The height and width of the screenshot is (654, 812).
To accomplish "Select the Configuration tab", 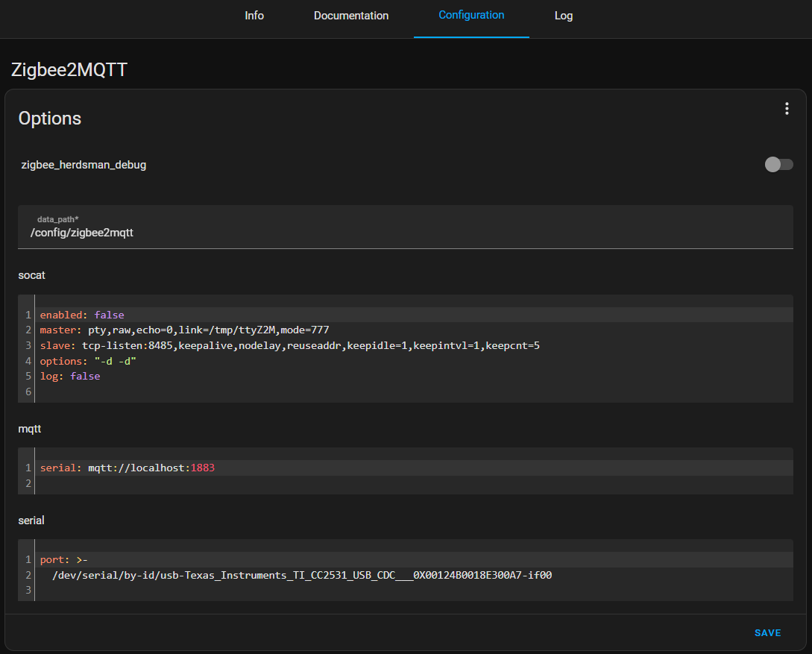I will pyautogui.click(x=471, y=16).
